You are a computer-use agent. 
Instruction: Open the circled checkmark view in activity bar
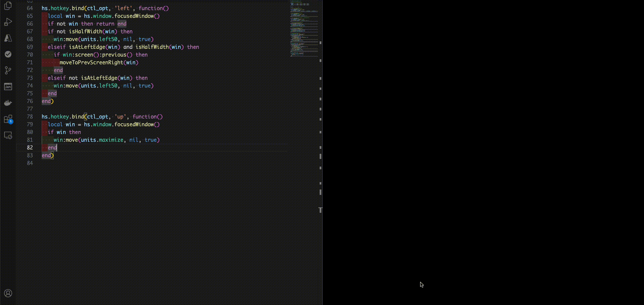point(8,54)
